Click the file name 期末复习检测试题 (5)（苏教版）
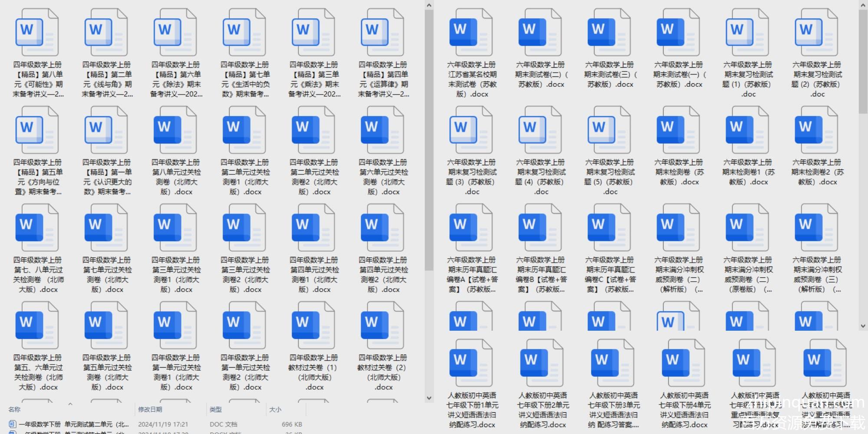This screenshot has width=868, height=434. click(x=609, y=177)
